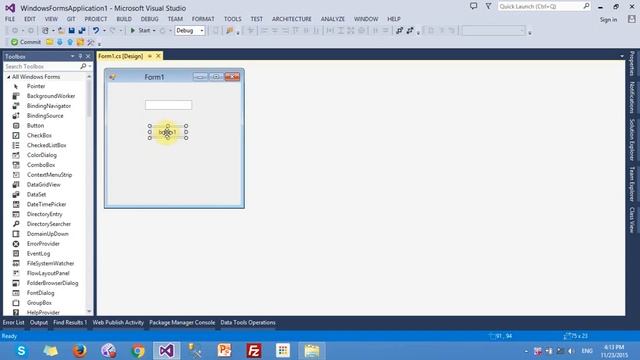This screenshot has height=360, width=640.
Task: Collapse the All Windows Forms group
Action: [x=9, y=77]
